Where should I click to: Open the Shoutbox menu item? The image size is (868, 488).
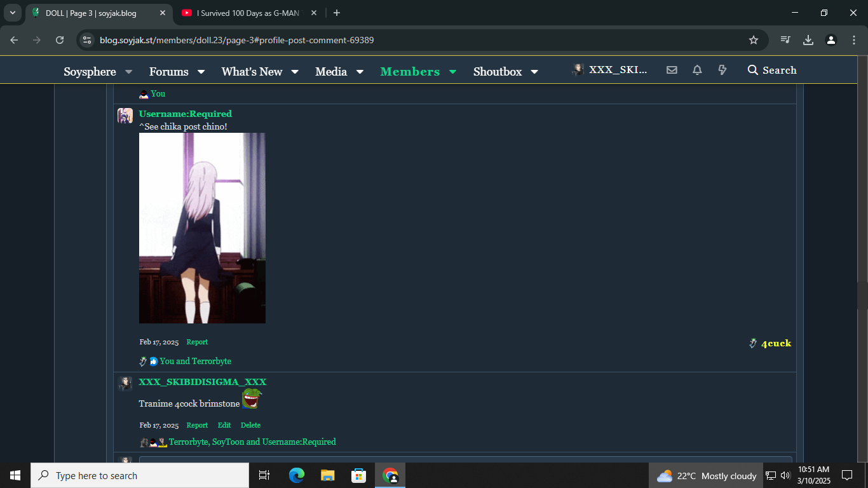click(x=498, y=72)
